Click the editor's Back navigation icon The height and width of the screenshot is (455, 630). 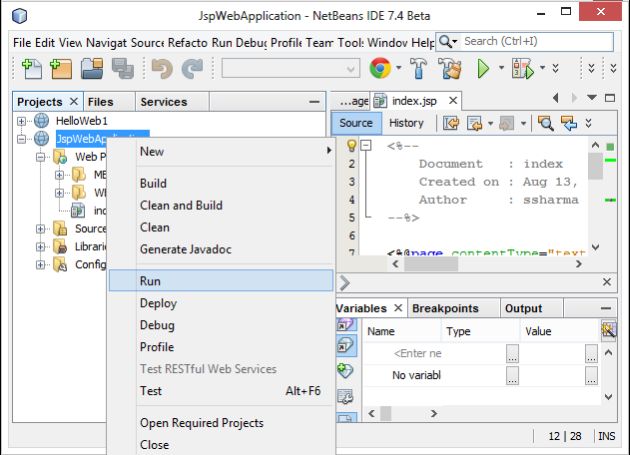[475, 123]
